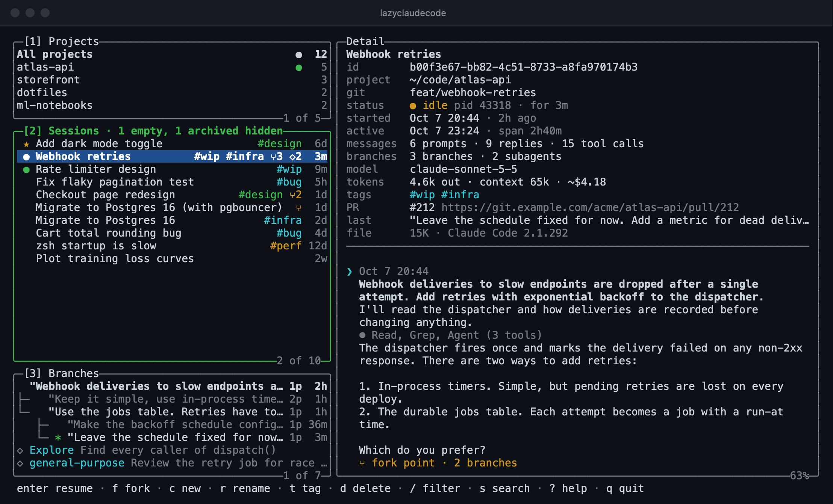Image resolution: width=833 pixels, height=504 pixels.
Task: Click the fork symbol on Migrate to Postgres pgbouncer row
Action: click(299, 208)
